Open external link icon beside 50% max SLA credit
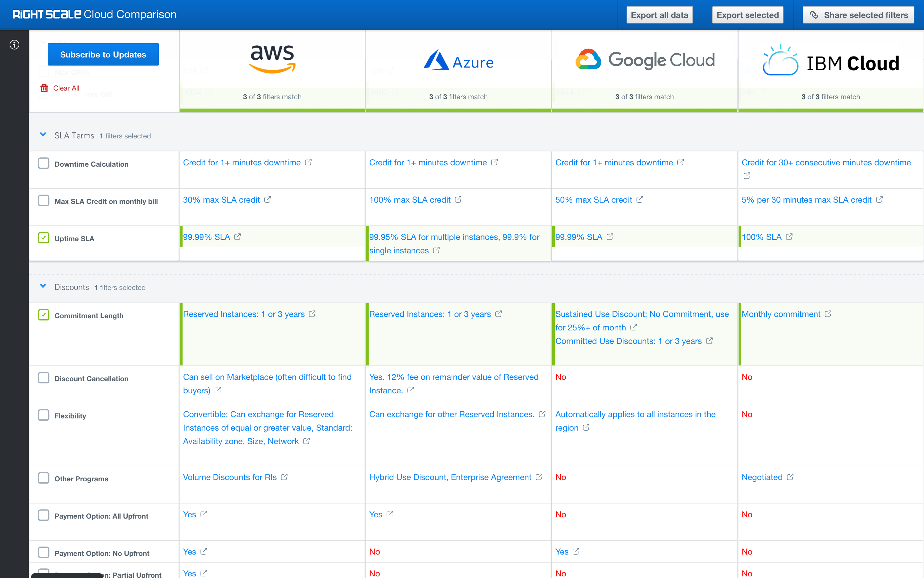The image size is (924, 578). point(640,199)
